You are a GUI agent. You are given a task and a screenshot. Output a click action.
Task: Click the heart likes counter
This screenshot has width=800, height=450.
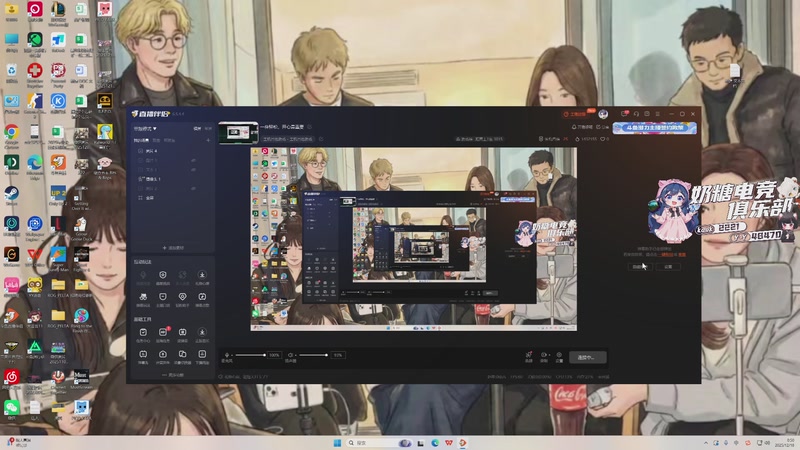point(604,139)
